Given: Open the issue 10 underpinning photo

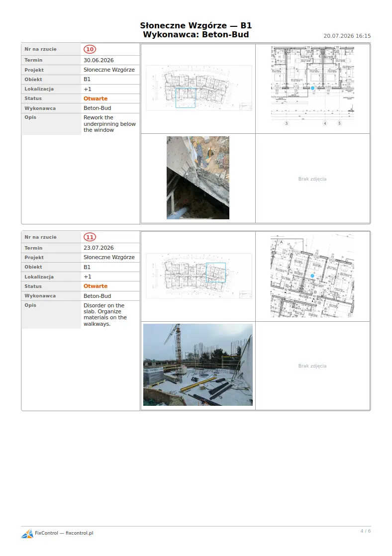Looking at the screenshot, I should (x=198, y=178).
